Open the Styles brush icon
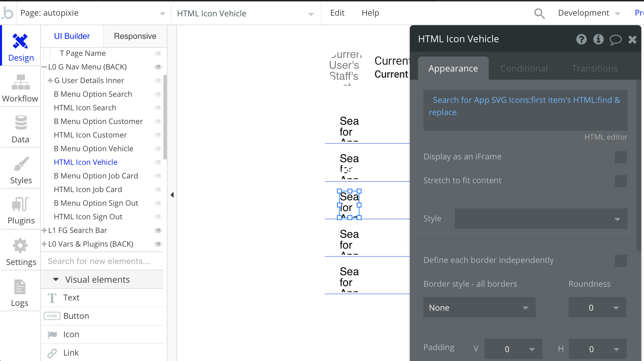Viewport: 644px width, 361px height. [x=21, y=164]
